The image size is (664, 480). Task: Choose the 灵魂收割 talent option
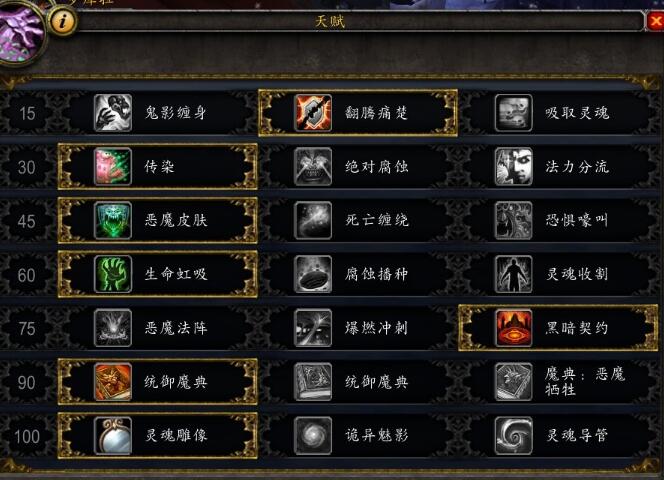tap(558, 274)
